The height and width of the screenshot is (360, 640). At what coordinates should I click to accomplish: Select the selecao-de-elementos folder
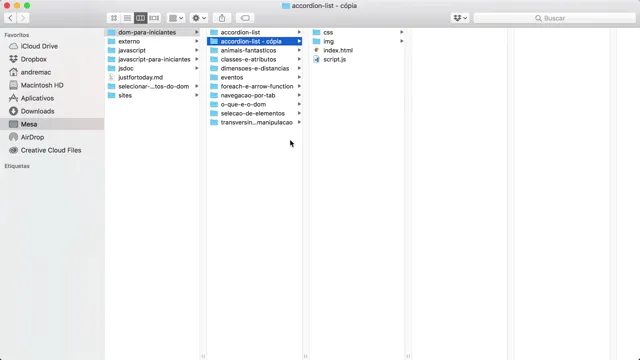(x=255, y=113)
